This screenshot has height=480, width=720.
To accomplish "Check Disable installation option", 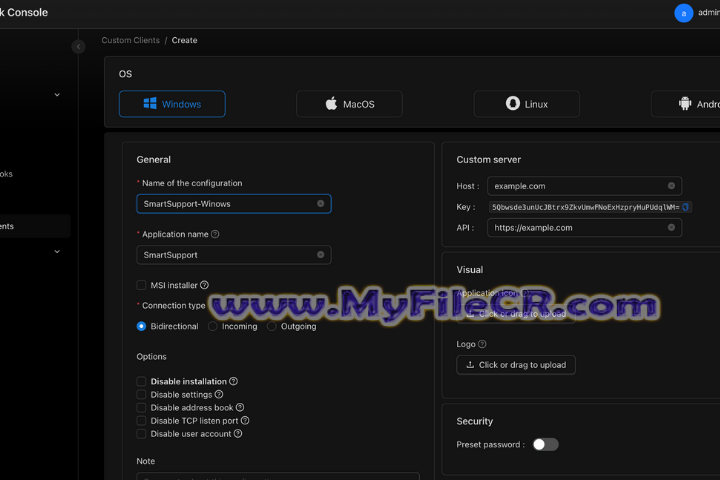I will 141,381.
